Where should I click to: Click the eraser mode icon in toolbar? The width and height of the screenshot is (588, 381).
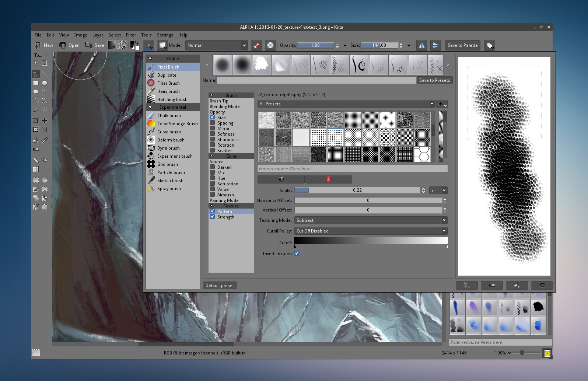pyautogui.click(x=256, y=45)
